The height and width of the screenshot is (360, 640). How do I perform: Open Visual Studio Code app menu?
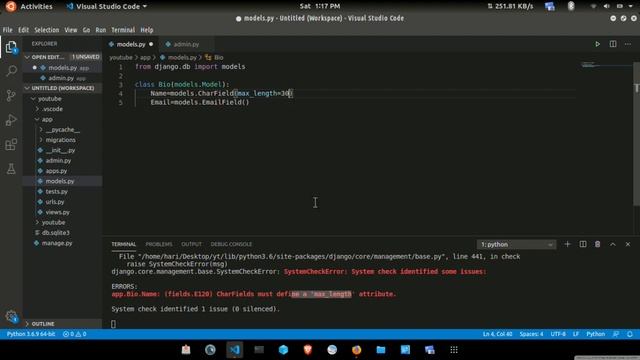pyautogui.click(x=107, y=6)
